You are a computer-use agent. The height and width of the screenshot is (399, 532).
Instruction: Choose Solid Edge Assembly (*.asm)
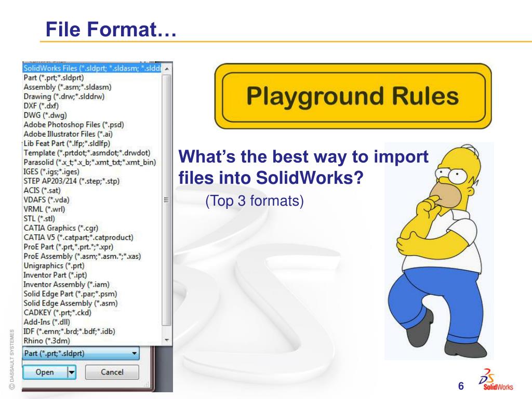[x=92, y=303]
